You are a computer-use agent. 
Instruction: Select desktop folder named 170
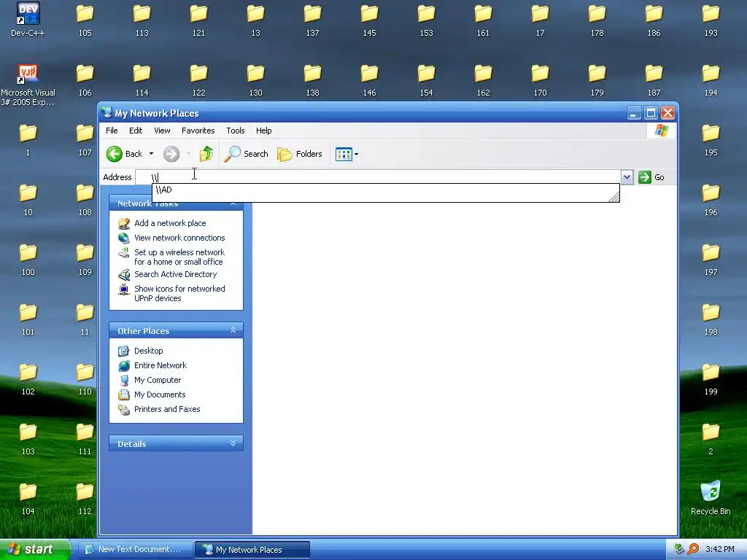[x=541, y=80]
